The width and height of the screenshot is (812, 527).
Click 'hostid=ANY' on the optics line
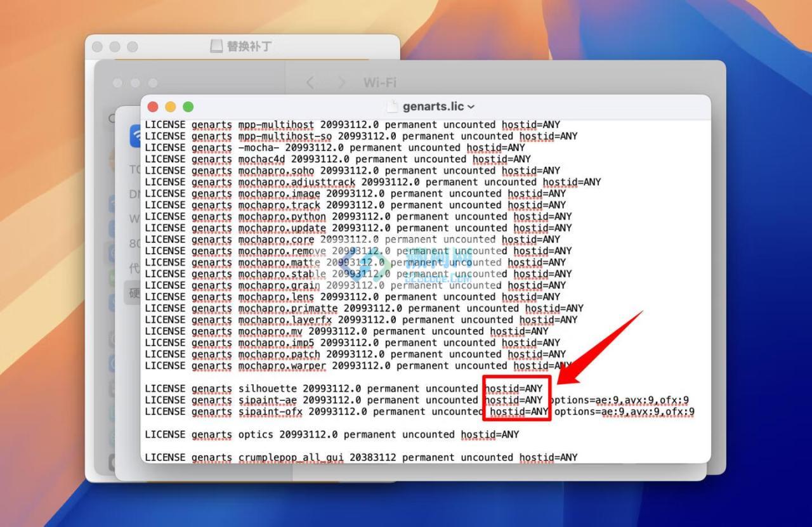pyautogui.click(x=490, y=434)
